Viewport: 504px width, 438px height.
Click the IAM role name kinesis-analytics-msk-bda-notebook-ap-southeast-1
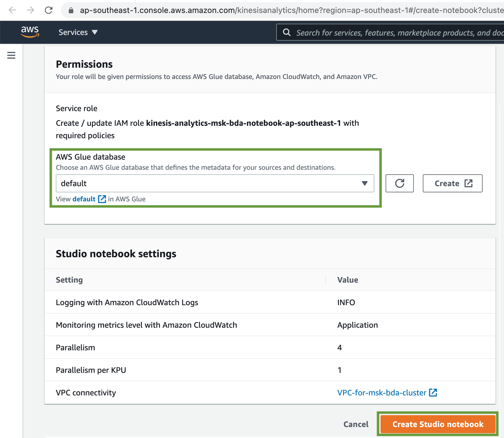coord(243,123)
